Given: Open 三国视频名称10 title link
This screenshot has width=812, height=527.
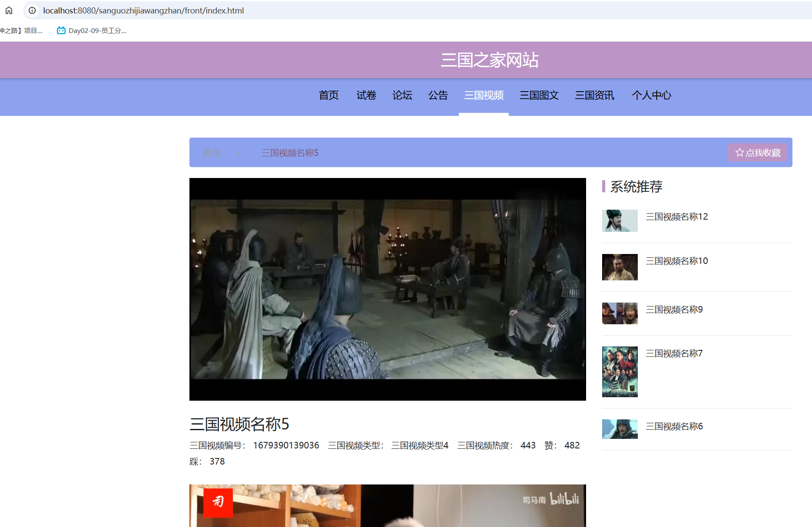Looking at the screenshot, I should [x=677, y=261].
